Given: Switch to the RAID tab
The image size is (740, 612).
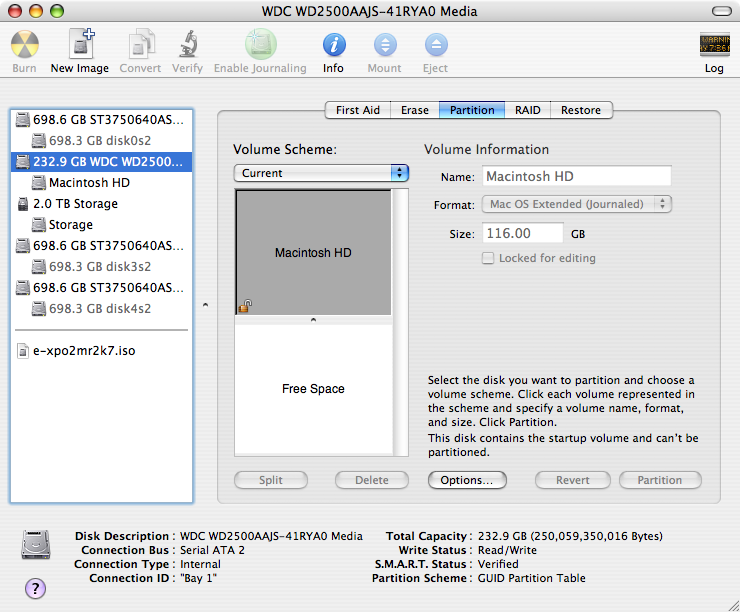Looking at the screenshot, I should click(528, 110).
